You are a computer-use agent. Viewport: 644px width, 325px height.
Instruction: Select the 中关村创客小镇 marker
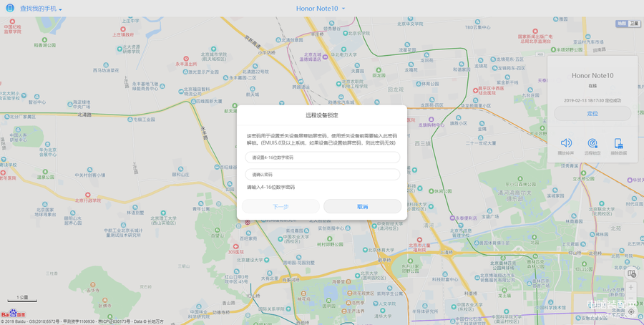(89, 170)
